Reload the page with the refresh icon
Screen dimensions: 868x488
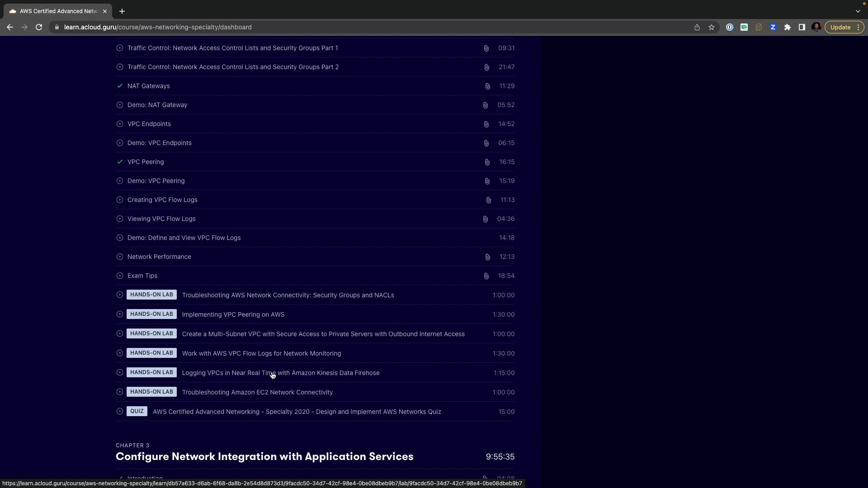click(39, 27)
